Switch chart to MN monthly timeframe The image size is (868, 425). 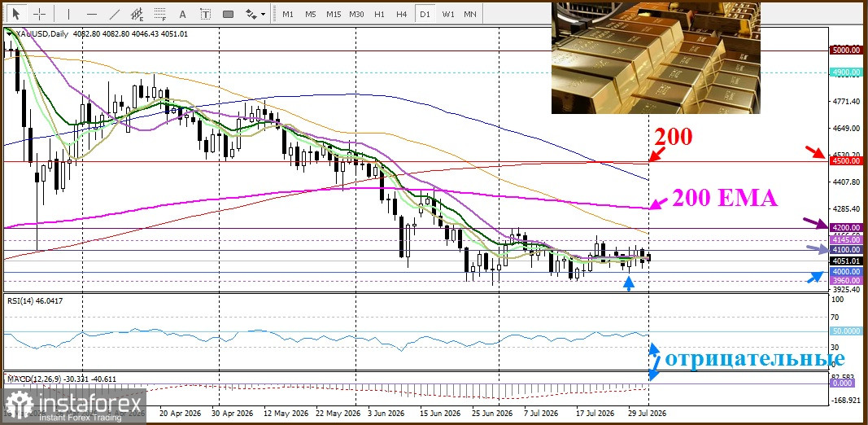(x=470, y=14)
